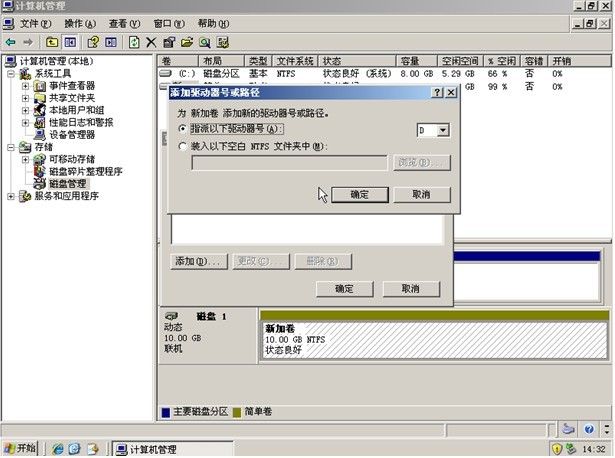This screenshot has width=615, height=458.
Task: Click the ? help button in dialog title
Action: [437, 93]
